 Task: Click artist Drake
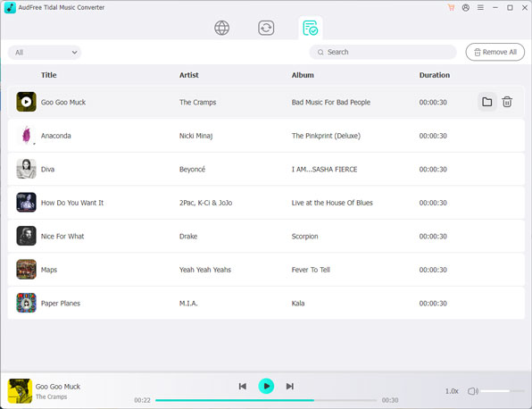pos(188,237)
